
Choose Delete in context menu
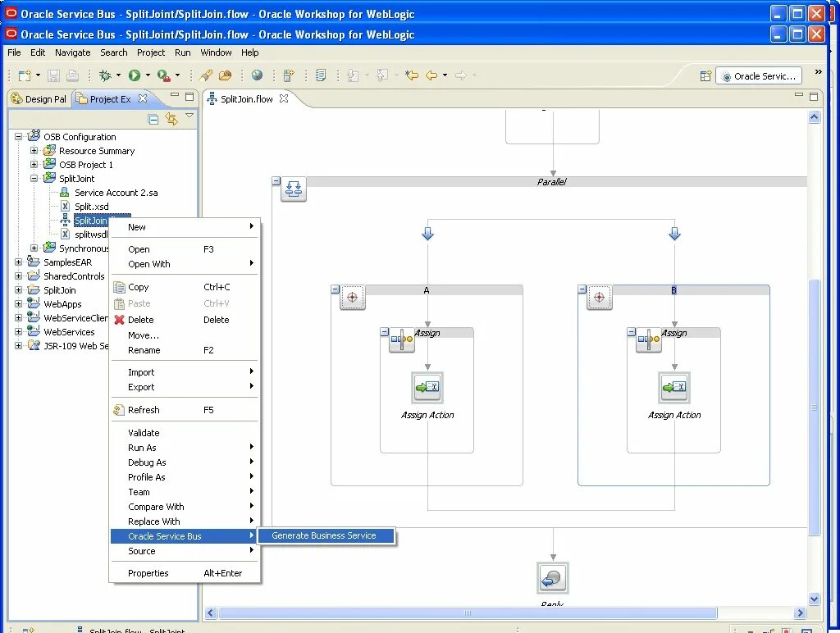pos(184,320)
